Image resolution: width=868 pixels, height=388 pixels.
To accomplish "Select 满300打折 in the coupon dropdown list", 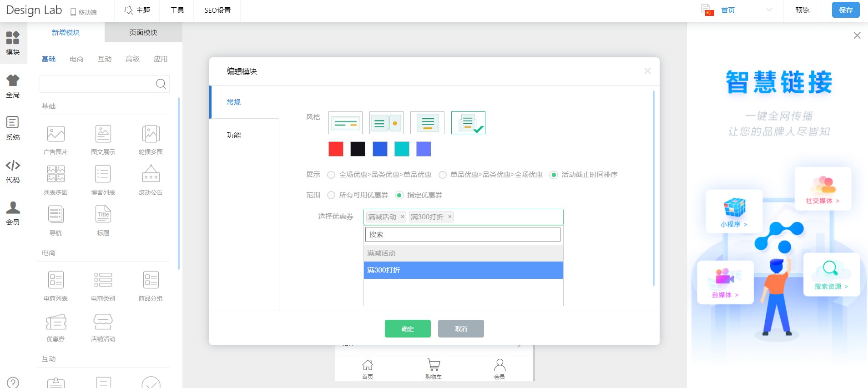I will 464,270.
